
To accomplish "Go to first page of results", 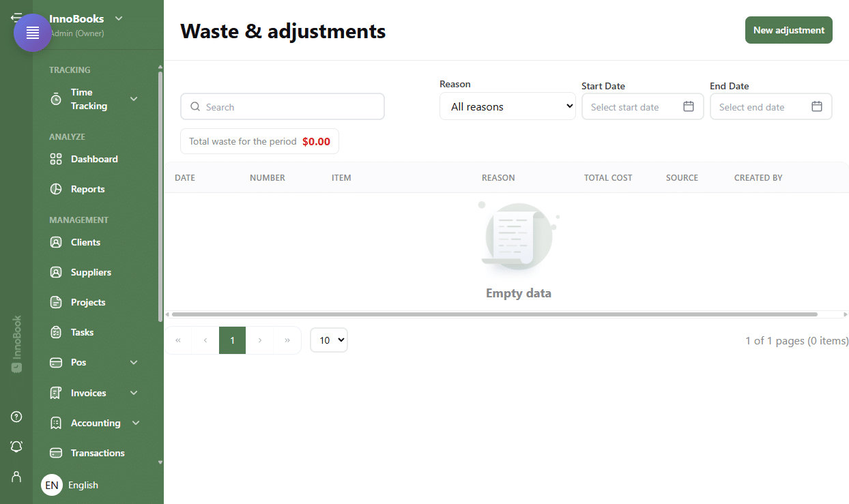I will [178, 340].
